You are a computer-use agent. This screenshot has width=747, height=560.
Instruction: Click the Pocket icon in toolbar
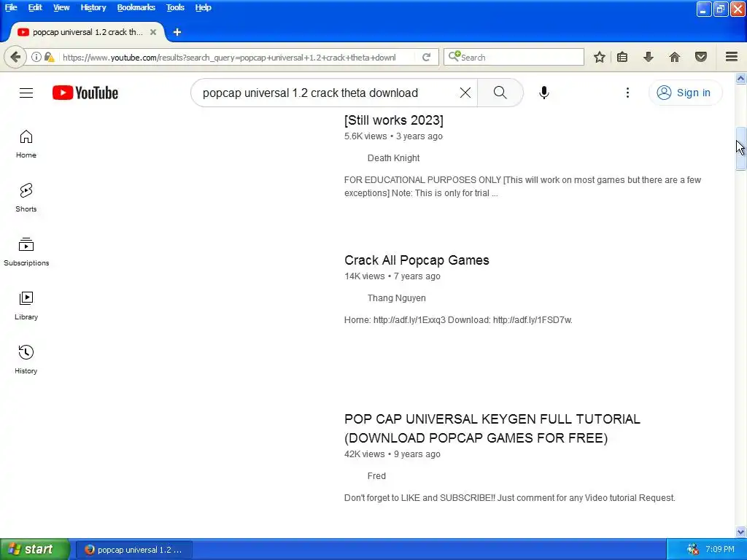[701, 57]
